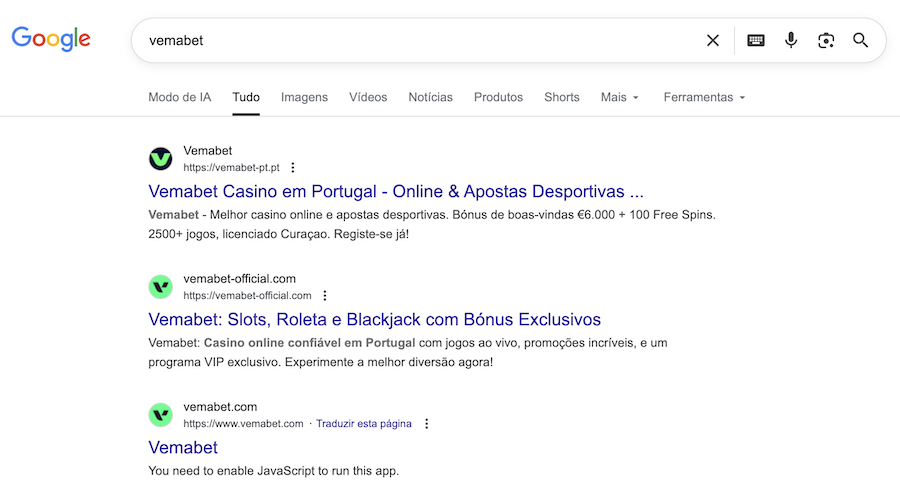The height and width of the screenshot is (500, 900).
Task: Select the Notícias tab
Action: coord(430,97)
